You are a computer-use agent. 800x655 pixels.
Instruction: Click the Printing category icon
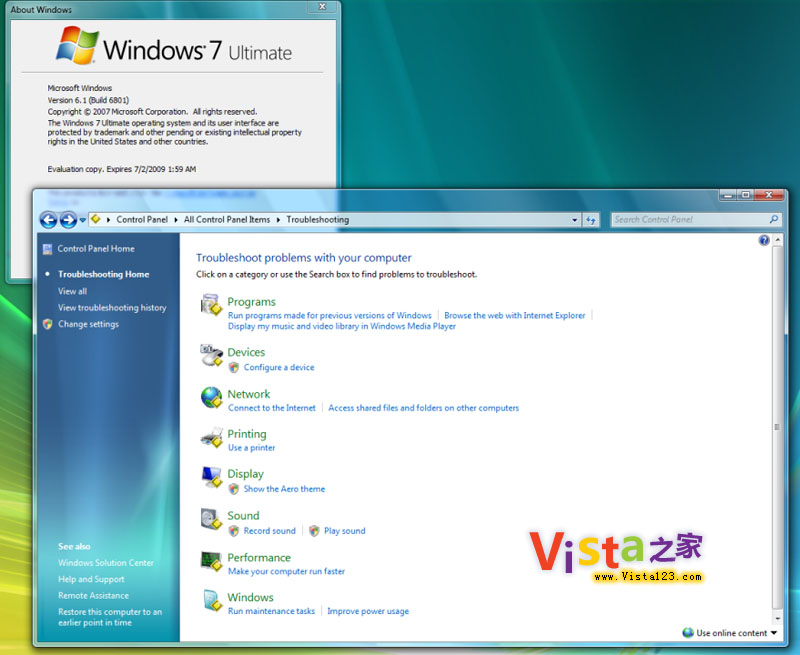211,438
